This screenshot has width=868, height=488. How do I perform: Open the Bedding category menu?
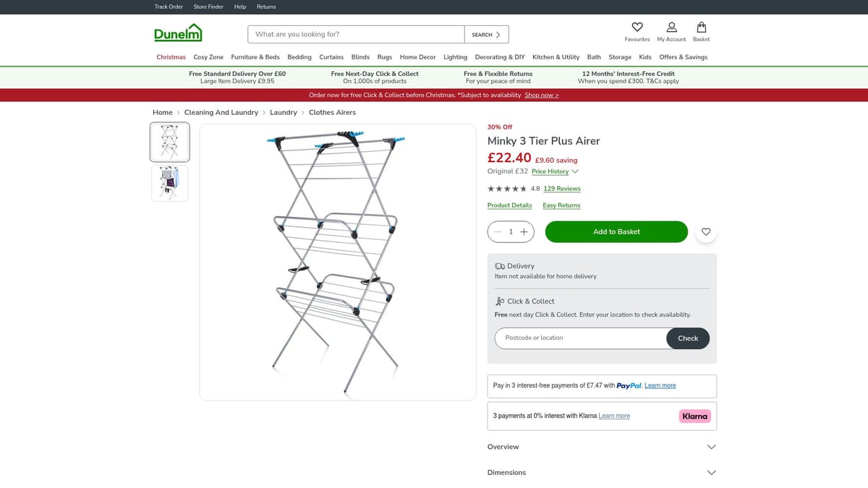299,56
